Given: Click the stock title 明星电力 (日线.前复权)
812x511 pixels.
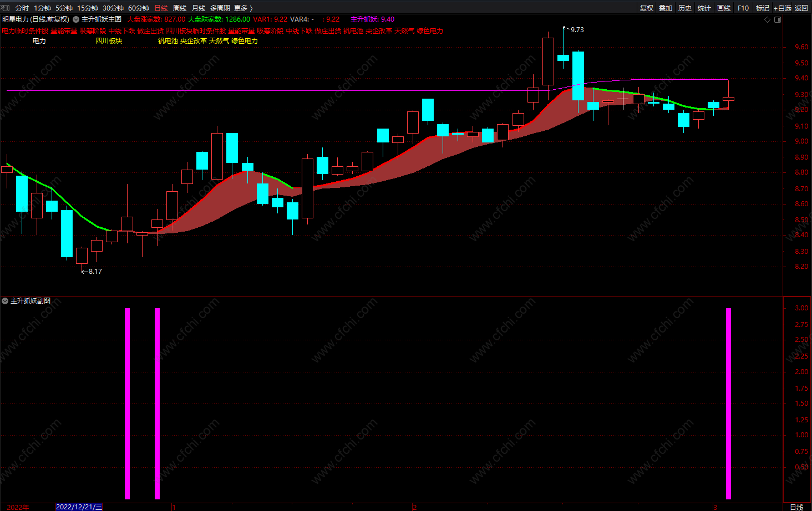Looking at the screenshot, I should coord(35,19).
